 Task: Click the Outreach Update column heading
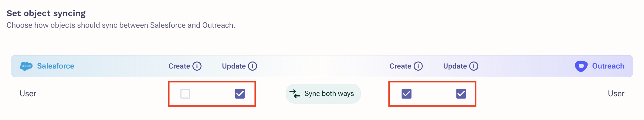click(x=455, y=66)
